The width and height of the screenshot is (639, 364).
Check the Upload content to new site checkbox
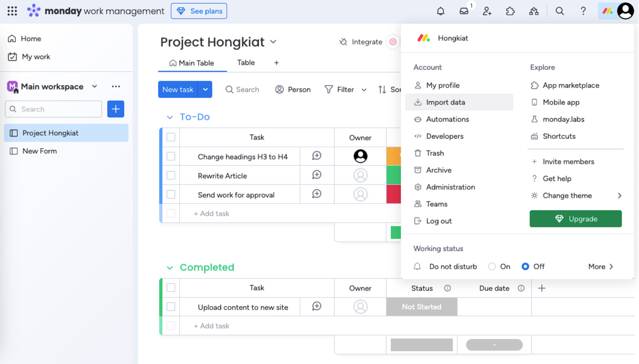click(171, 307)
